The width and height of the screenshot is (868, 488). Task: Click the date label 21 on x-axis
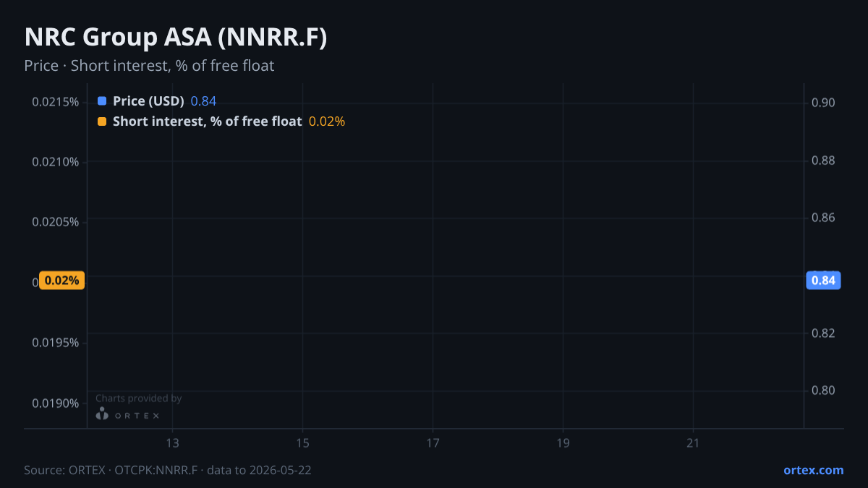(693, 443)
